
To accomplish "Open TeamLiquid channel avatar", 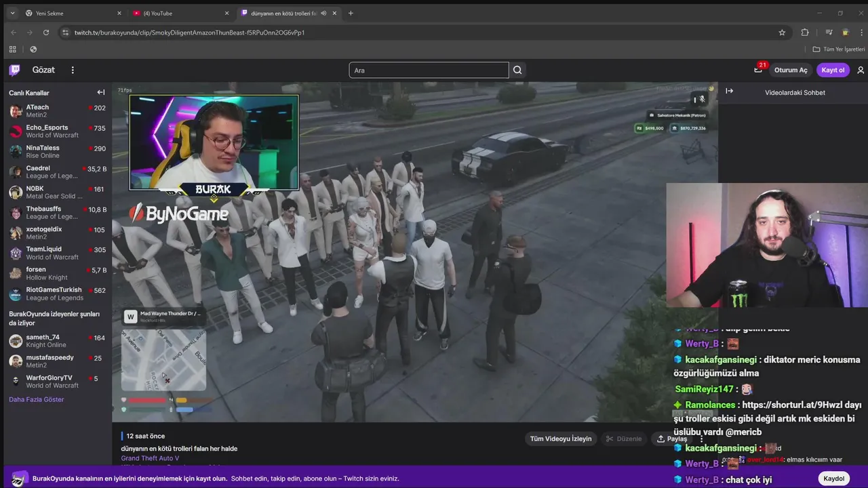I will click(16, 253).
